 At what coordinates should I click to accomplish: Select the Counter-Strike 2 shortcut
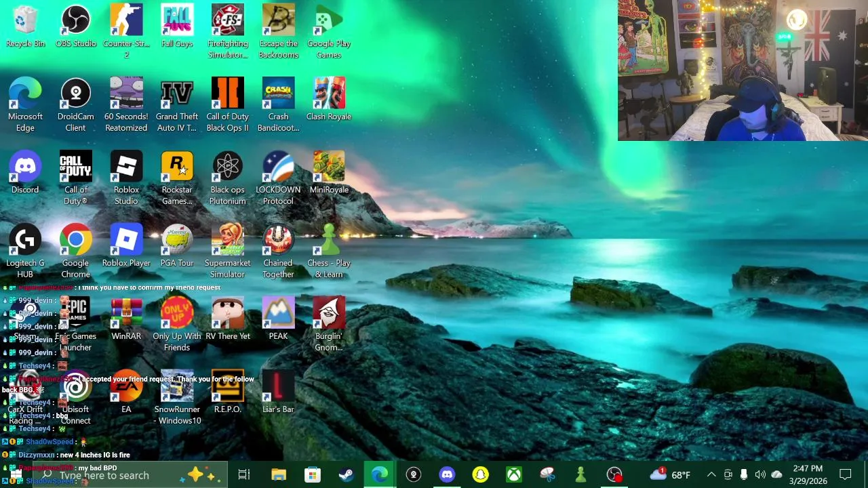[x=126, y=32]
